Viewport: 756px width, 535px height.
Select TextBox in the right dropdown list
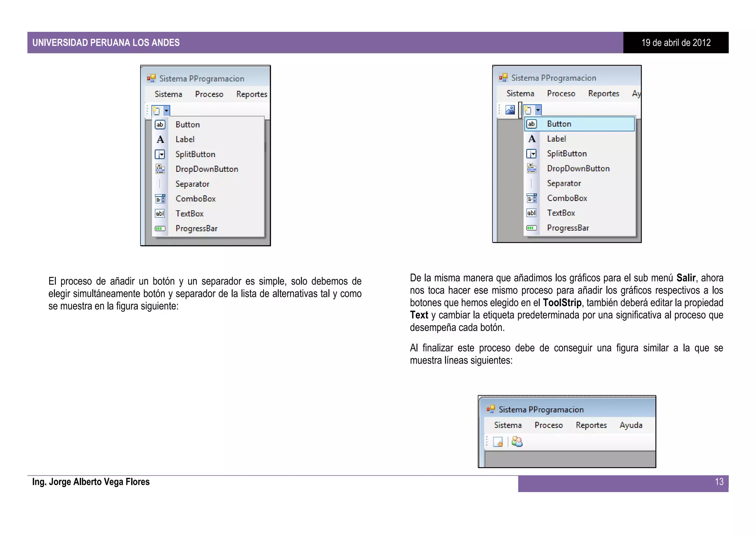coord(561,213)
